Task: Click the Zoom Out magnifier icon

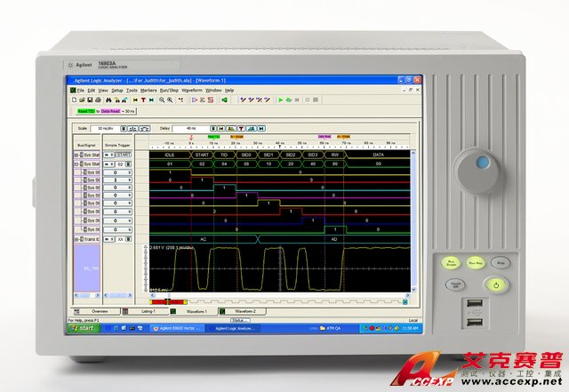Action: 170,100
